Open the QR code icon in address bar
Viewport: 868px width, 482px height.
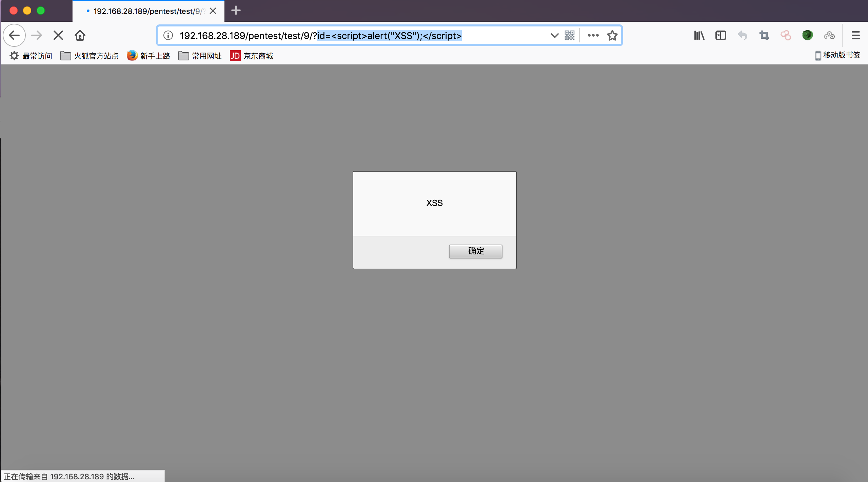tap(570, 35)
